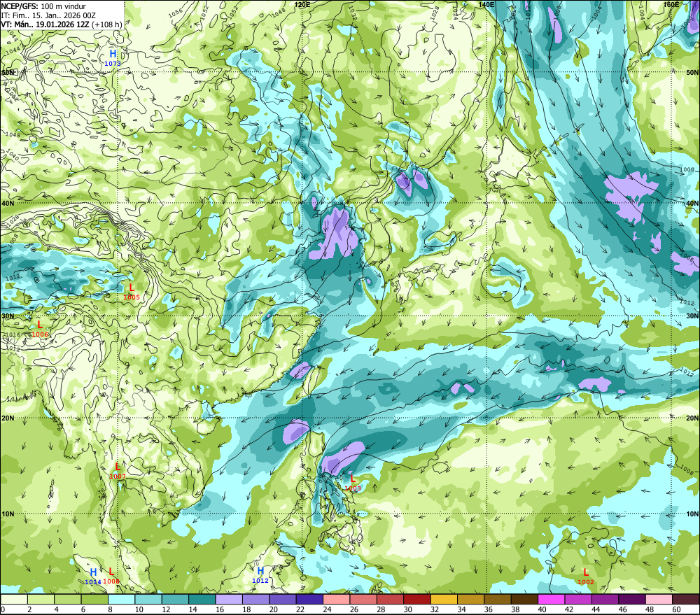
Task: Click the 1000 isobar label near east edge
Action: pos(687,169)
